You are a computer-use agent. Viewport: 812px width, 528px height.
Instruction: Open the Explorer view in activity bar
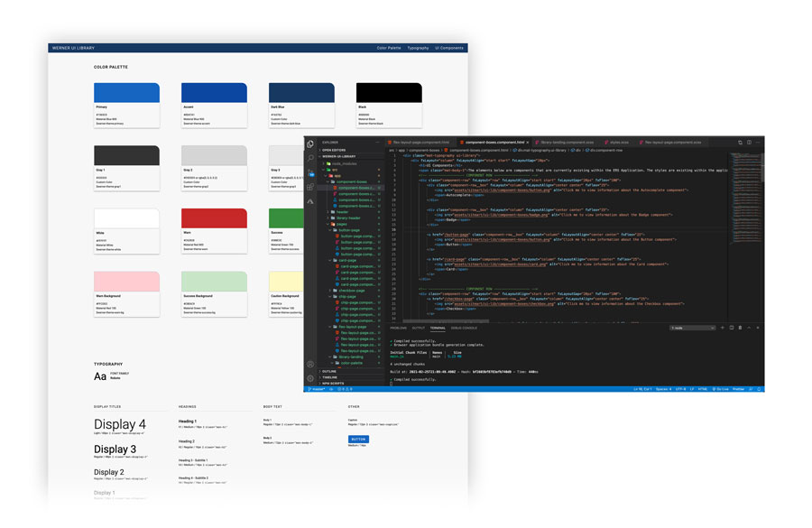(310, 143)
